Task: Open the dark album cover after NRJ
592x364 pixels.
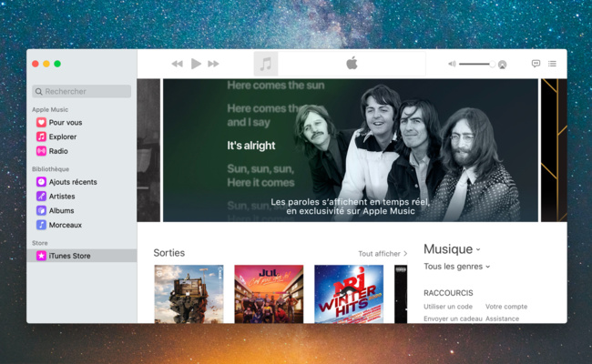Action: (x=401, y=294)
